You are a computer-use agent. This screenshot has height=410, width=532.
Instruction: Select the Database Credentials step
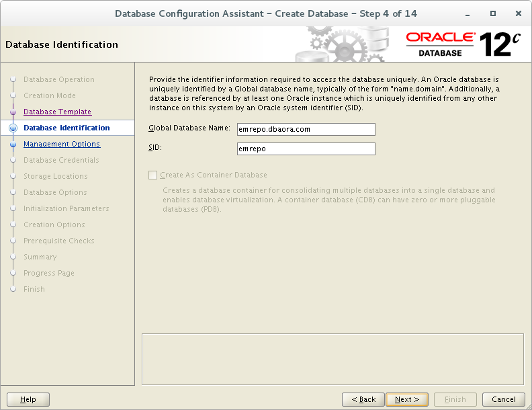click(x=61, y=160)
